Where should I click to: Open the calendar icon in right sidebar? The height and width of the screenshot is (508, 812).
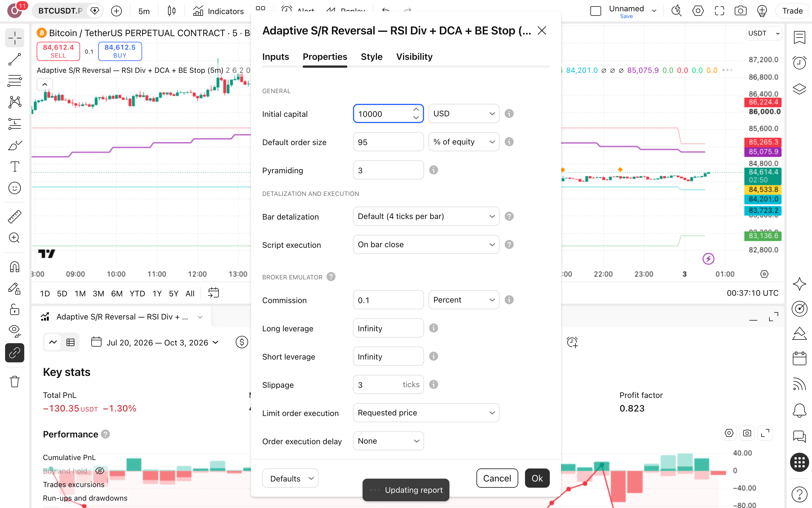800,358
